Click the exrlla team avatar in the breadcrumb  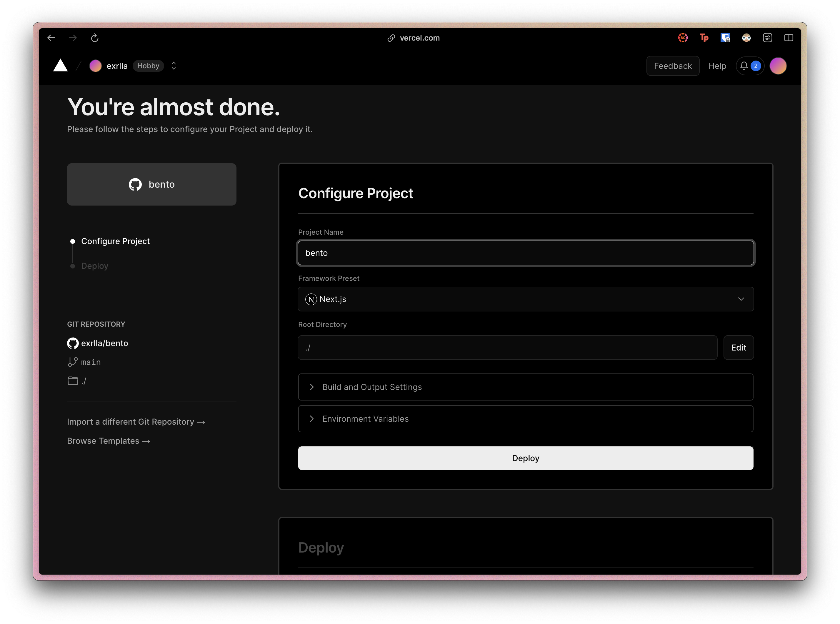click(x=96, y=65)
